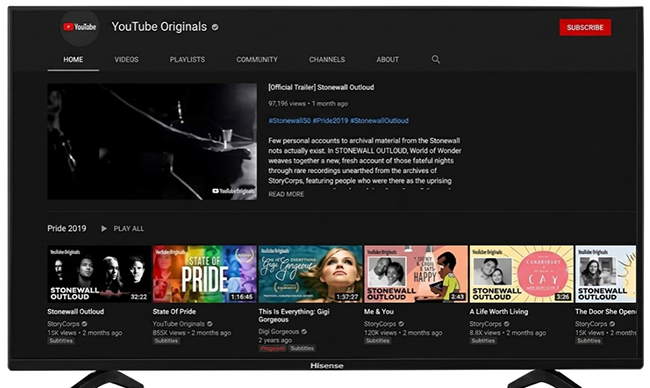
Task: Click verified badge next to StoryCorps under Stonewall Outloud
Action: pyautogui.click(x=85, y=324)
